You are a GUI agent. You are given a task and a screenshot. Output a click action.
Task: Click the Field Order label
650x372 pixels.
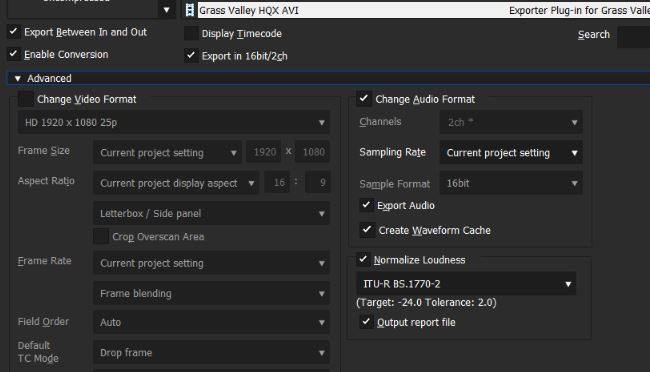pyautogui.click(x=43, y=321)
